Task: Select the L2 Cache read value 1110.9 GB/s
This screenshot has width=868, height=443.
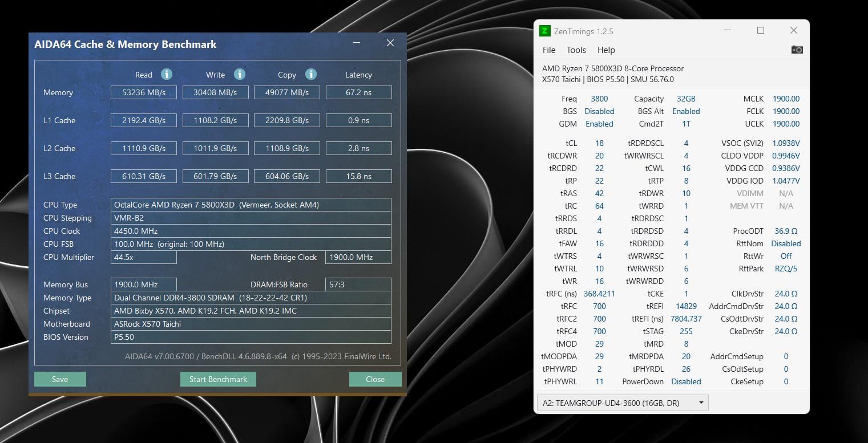Action: tap(144, 148)
